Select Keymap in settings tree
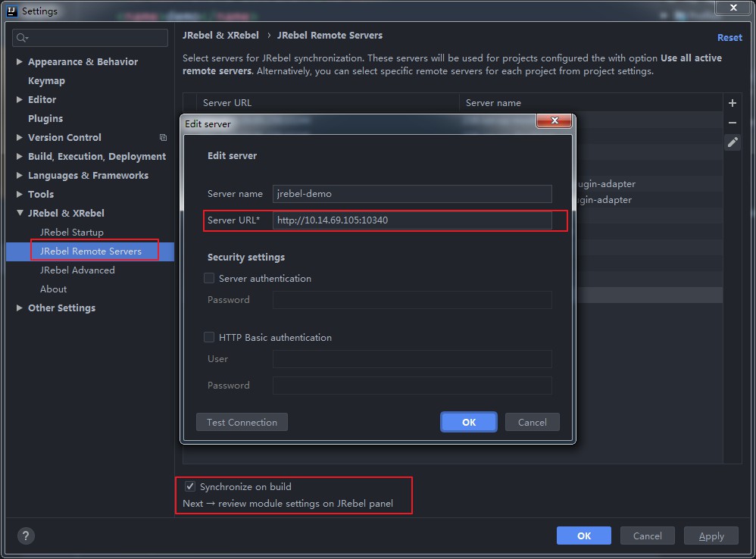 46,81
